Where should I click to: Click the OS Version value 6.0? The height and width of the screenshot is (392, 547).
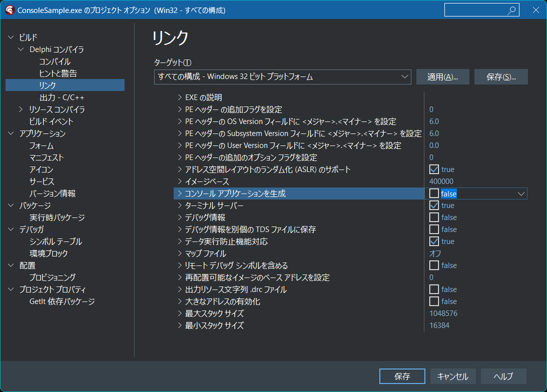tap(434, 121)
